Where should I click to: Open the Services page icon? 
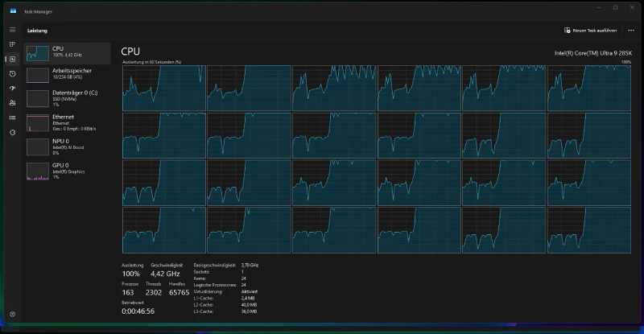(13, 132)
